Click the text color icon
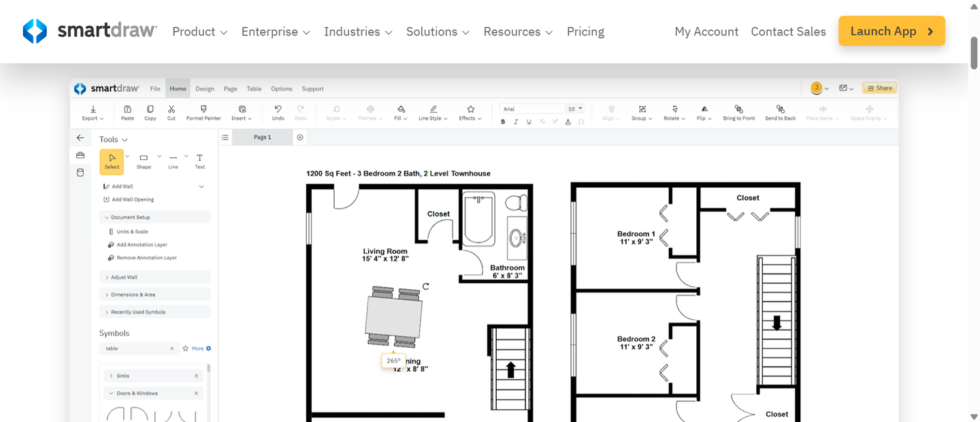The image size is (980, 422). pyautogui.click(x=568, y=122)
